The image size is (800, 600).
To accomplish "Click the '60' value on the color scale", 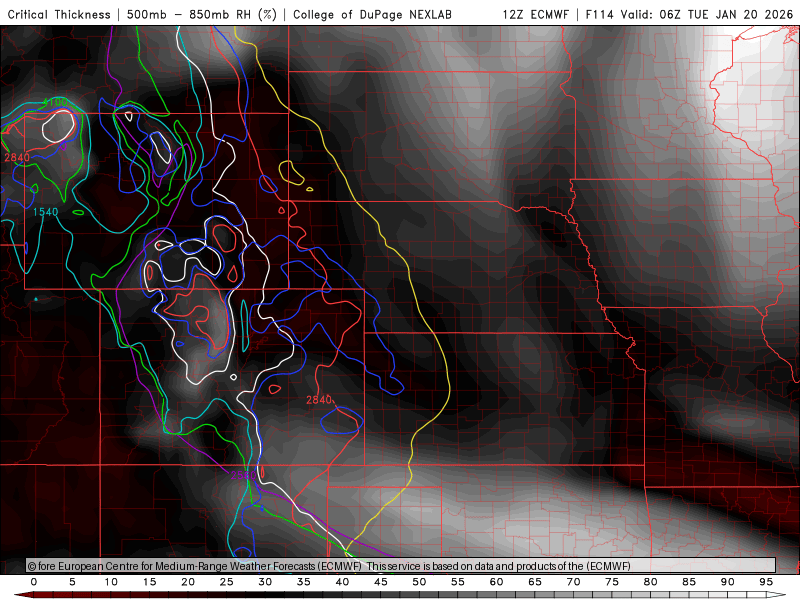I will [x=496, y=582].
